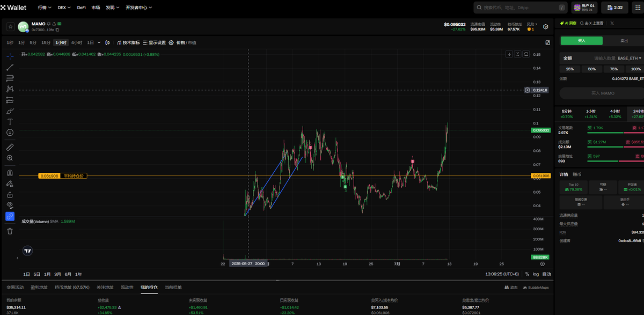644x315 pixels.
Task: Expand the 行情 menu in the top bar
Action: point(45,8)
